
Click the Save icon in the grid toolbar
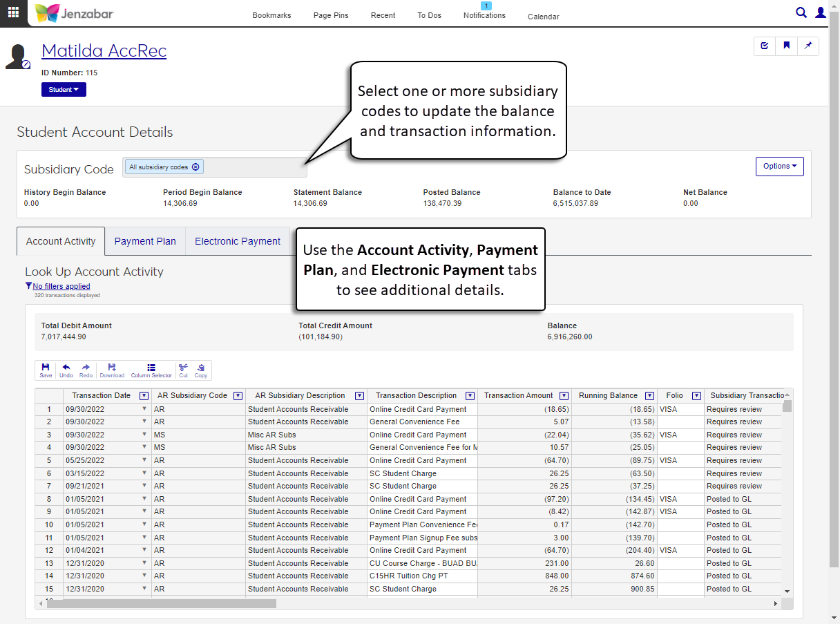[46, 370]
